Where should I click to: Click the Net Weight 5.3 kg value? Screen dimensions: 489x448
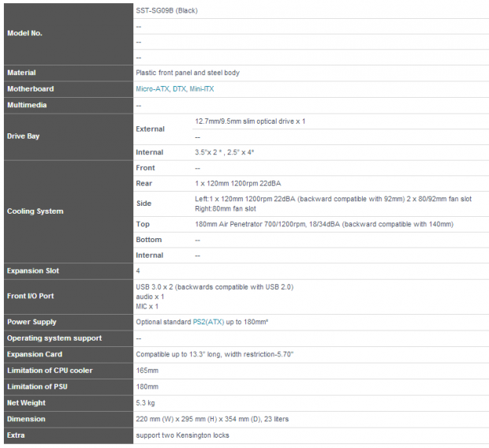pyautogui.click(x=147, y=403)
